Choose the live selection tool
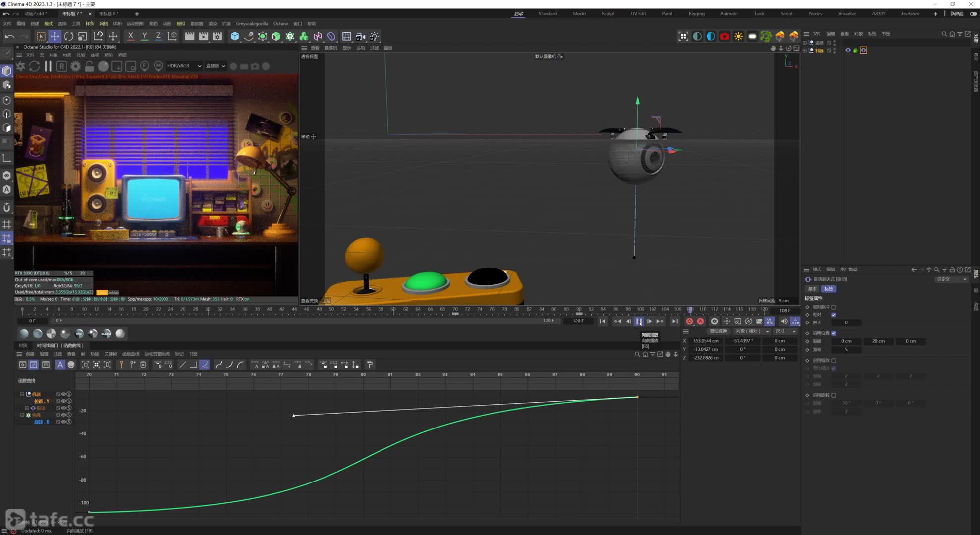980x535 pixels. point(41,36)
